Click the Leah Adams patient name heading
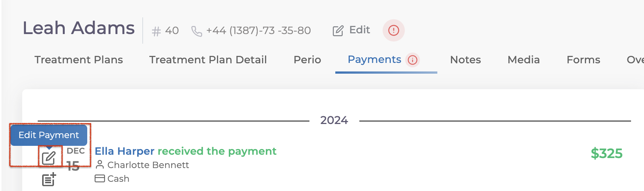Viewport: 644px width, 191px height. [79, 28]
